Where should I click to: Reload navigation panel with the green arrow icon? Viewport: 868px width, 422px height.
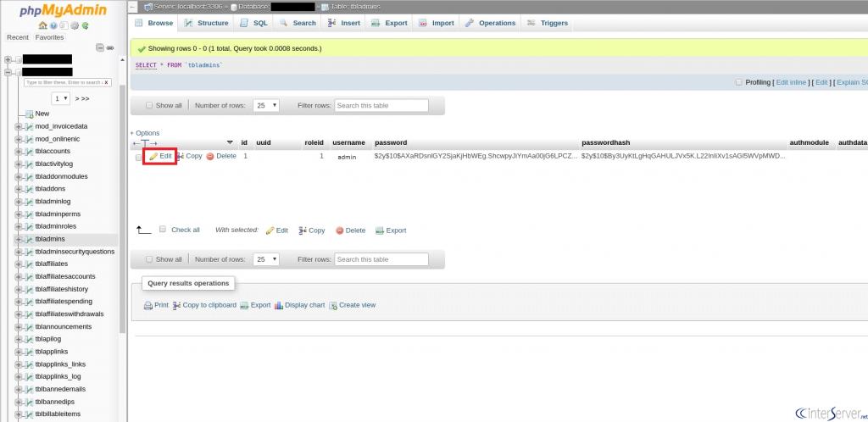tap(86, 25)
